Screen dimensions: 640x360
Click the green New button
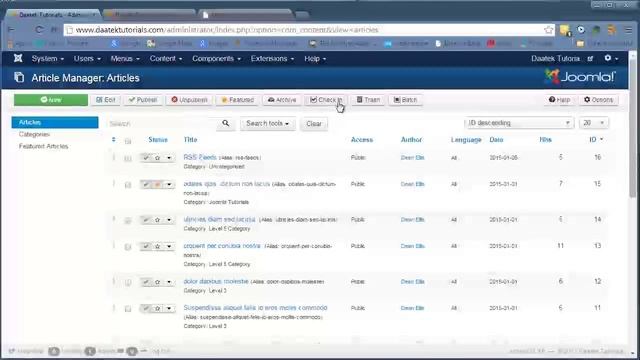coord(51,100)
